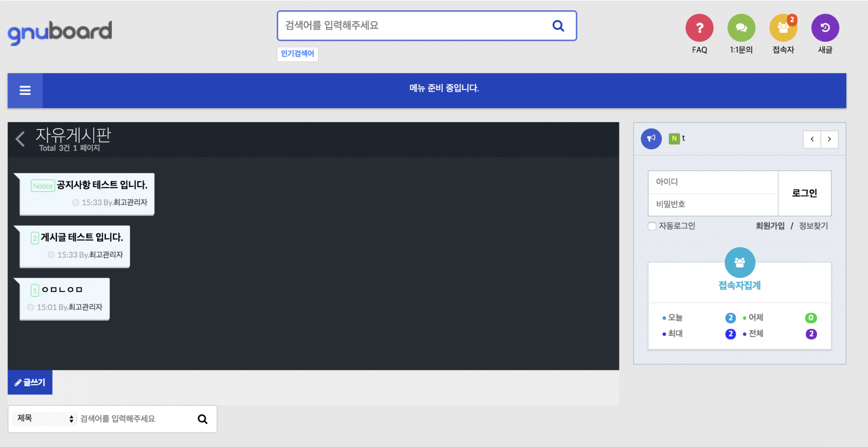This screenshot has height=447, width=868.
Task: Focus the 아이디 input field
Action: point(713,182)
